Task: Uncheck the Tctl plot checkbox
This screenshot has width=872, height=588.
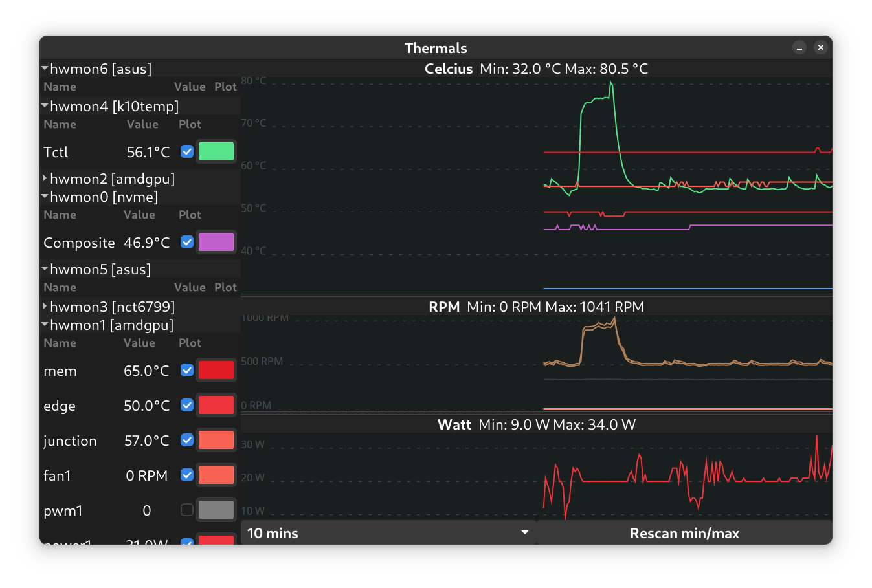Action: [x=187, y=152]
